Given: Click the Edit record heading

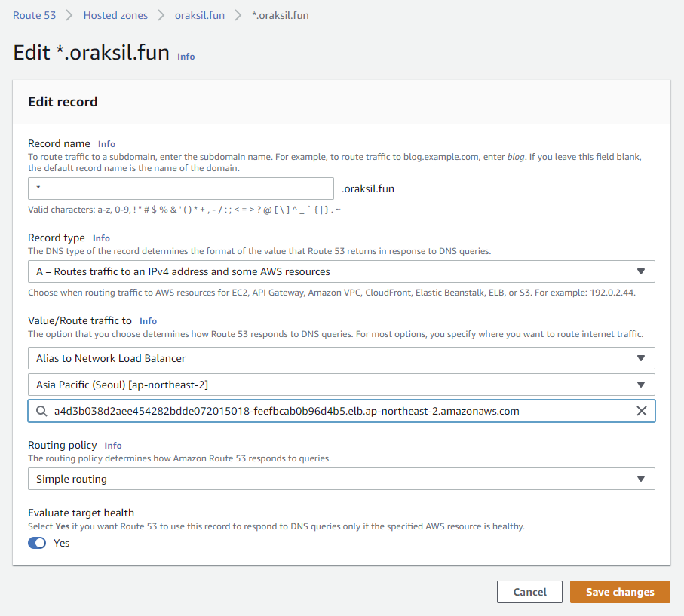Looking at the screenshot, I should coord(63,102).
